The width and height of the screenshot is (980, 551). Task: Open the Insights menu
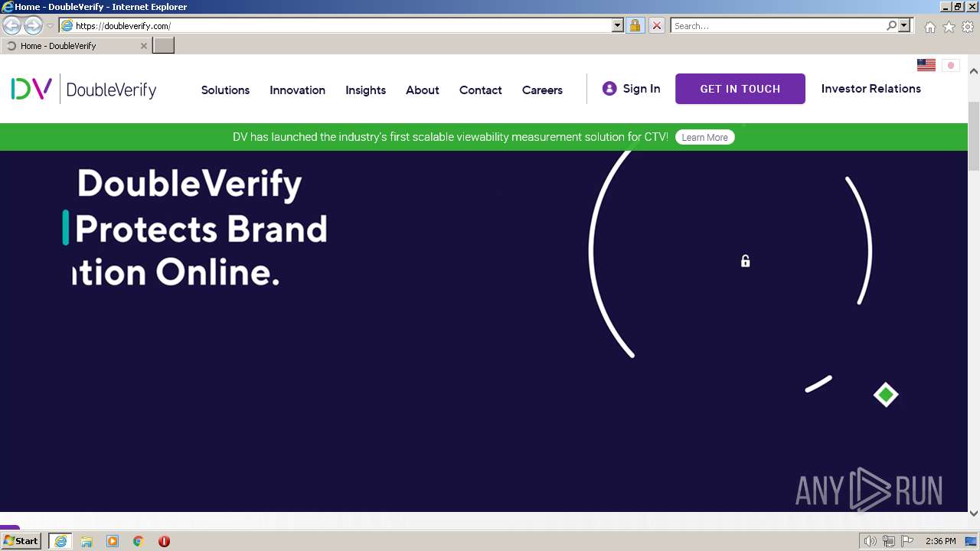pos(365,90)
